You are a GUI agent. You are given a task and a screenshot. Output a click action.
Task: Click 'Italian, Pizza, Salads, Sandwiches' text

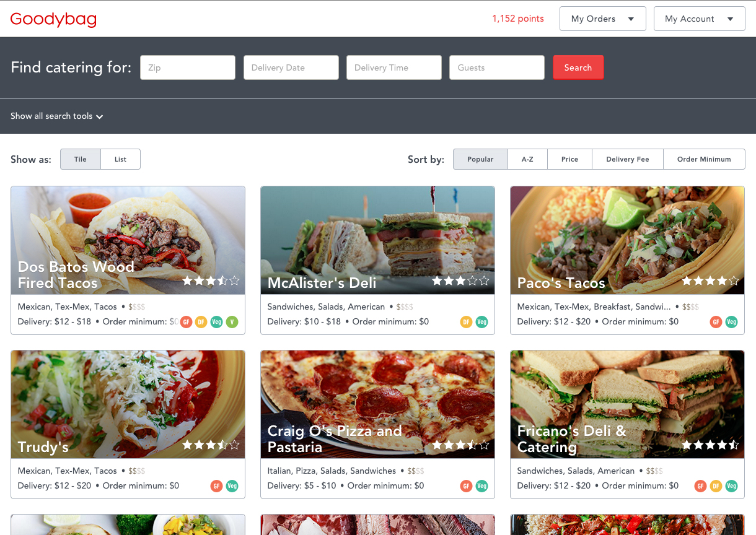[332, 471]
